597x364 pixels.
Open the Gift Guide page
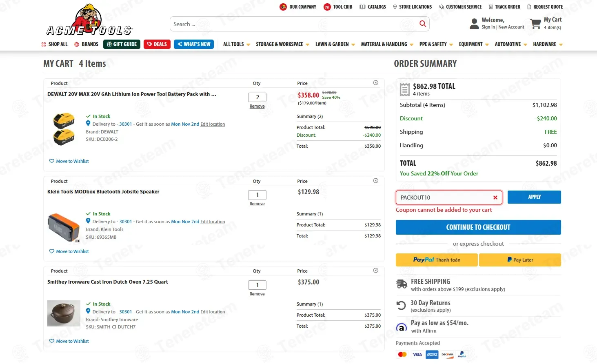tap(122, 44)
